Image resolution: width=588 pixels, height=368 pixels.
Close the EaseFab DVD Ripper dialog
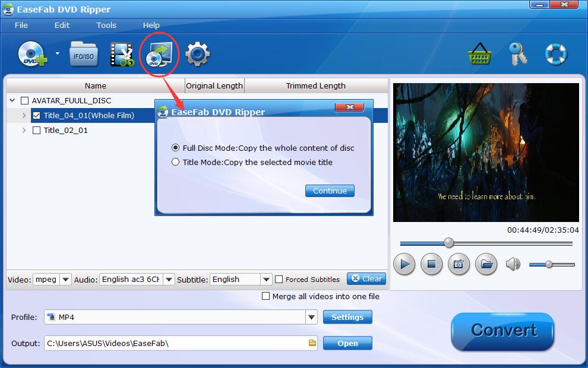click(349, 107)
